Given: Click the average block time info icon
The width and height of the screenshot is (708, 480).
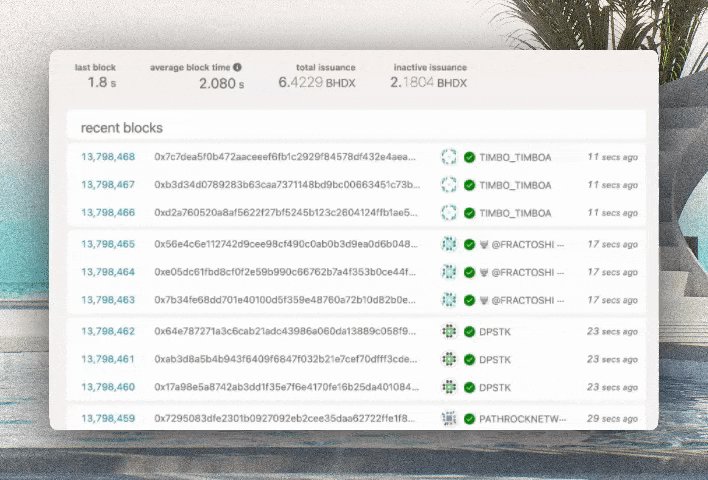Looking at the screenshot, I should click(x=237, y=67).
